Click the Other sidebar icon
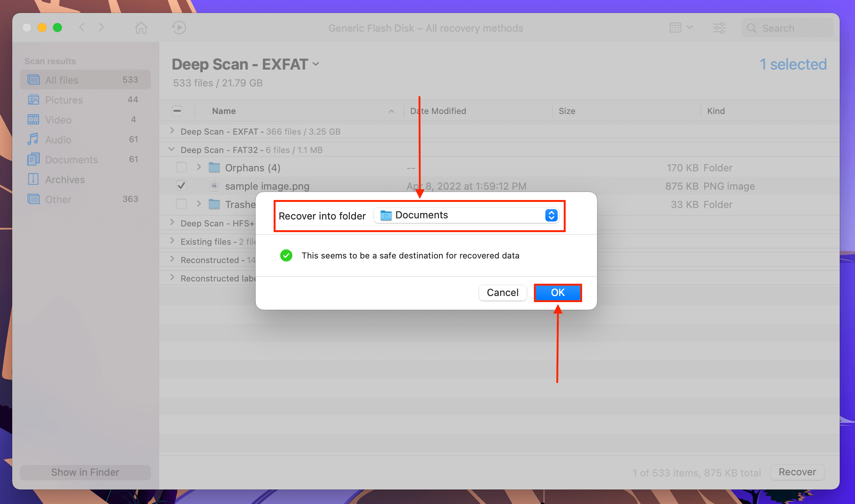Viewport: 855px width, 504px height. (x=33, y=199)
